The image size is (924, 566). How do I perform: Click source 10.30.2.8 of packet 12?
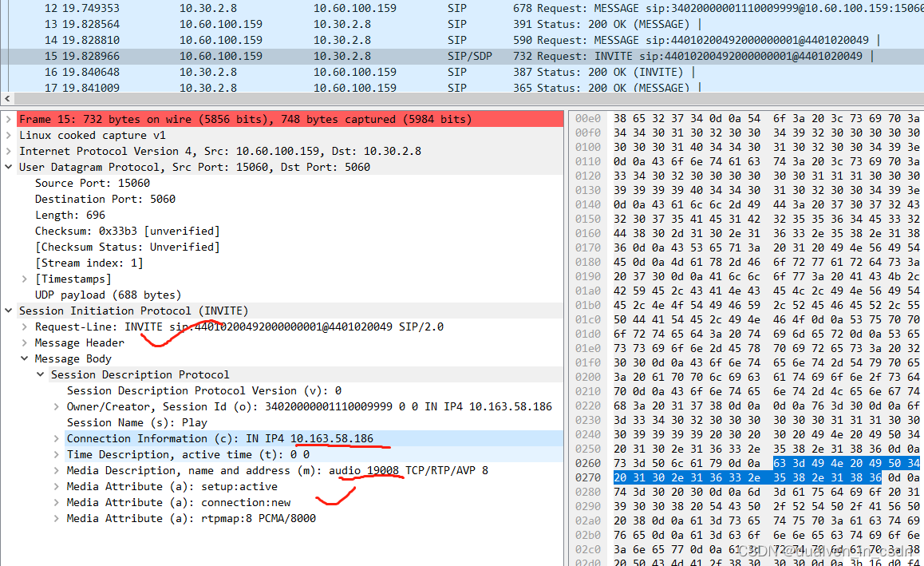click(208, 8)
